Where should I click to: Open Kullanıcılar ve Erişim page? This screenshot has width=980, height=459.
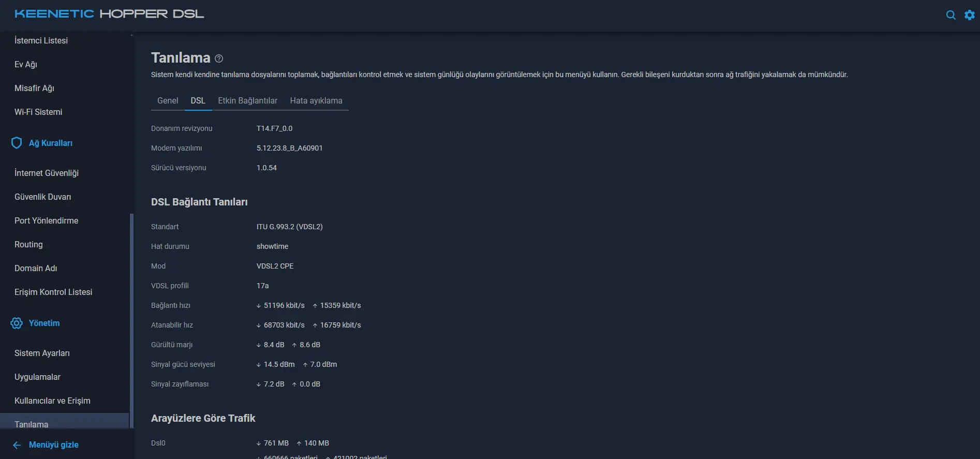[52, 401]
